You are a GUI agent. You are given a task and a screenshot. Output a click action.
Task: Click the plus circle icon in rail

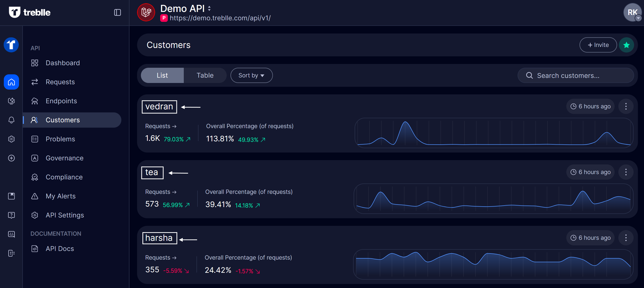coord(11,158)
